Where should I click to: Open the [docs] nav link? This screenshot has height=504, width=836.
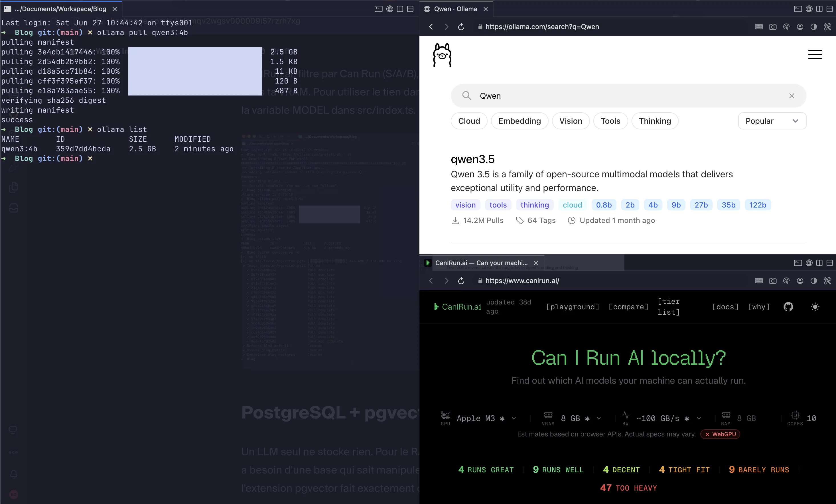tap(725, 307)
